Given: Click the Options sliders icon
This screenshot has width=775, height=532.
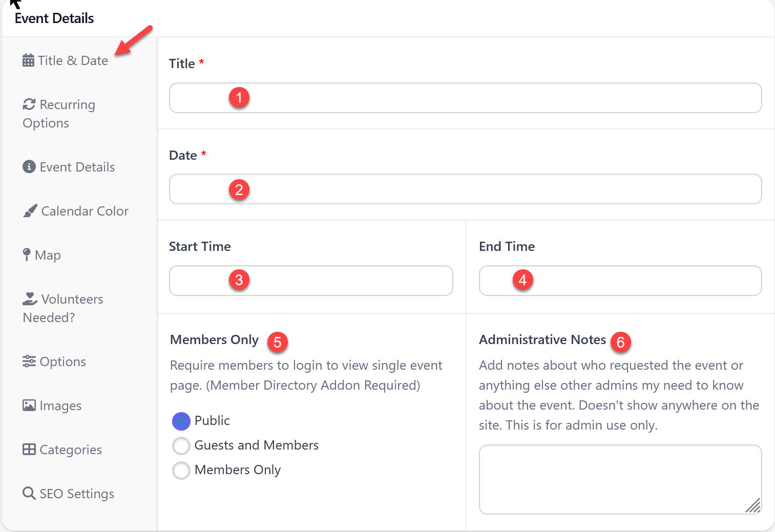Looking at the screenshot, I should pyautogui.click(x=29, y=361).
